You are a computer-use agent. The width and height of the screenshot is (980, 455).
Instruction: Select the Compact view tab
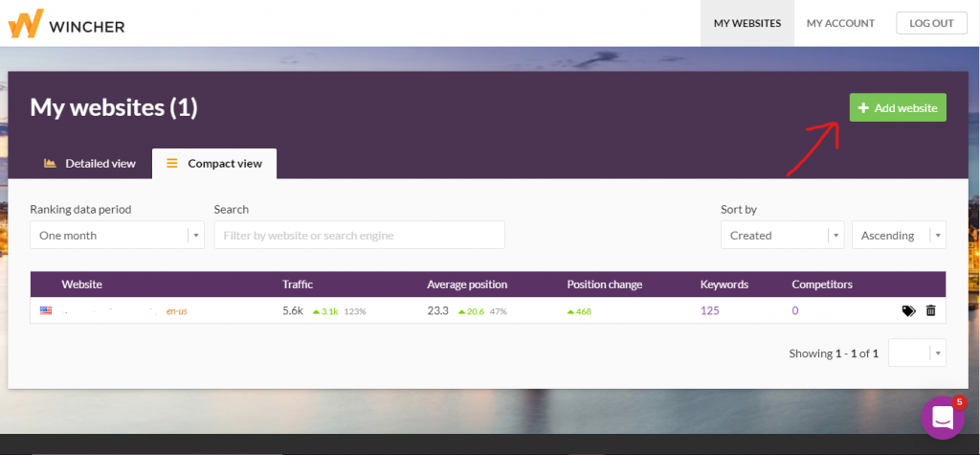(214, 164)
